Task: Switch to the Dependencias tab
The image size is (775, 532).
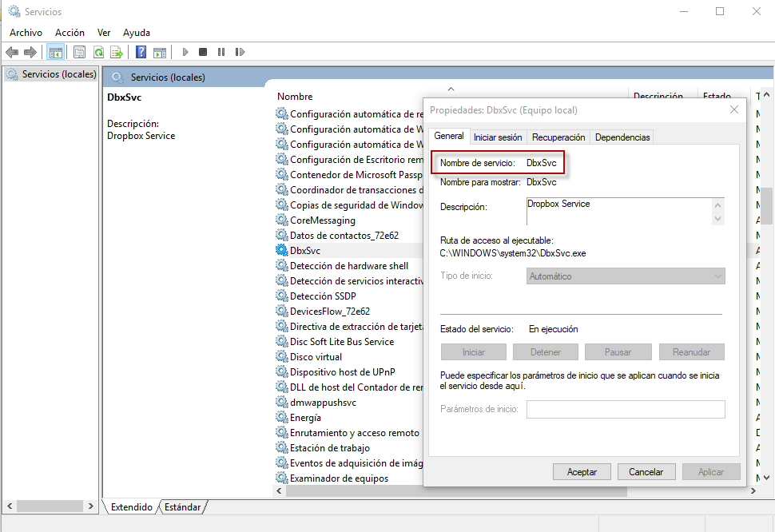Action: coord(622,137)
